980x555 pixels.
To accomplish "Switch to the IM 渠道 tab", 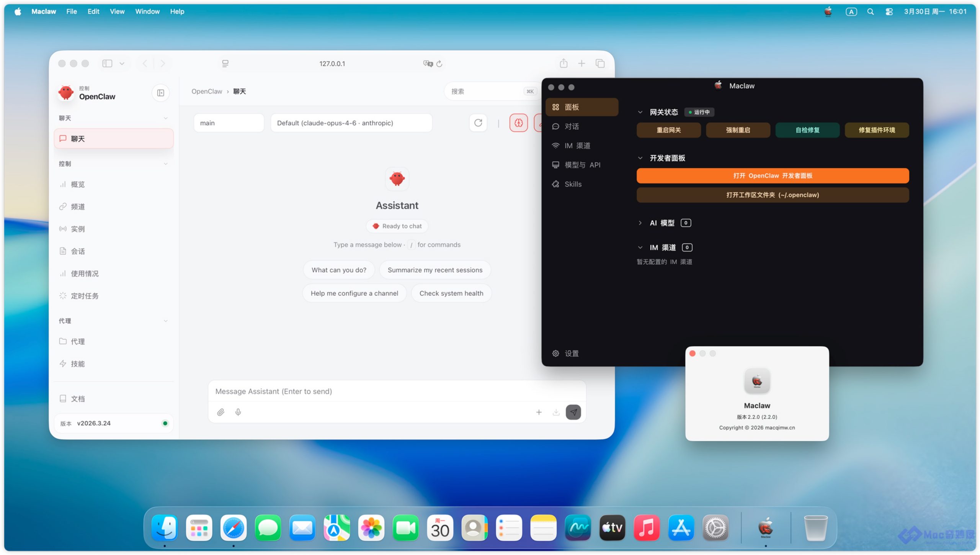I will point(577,146).
